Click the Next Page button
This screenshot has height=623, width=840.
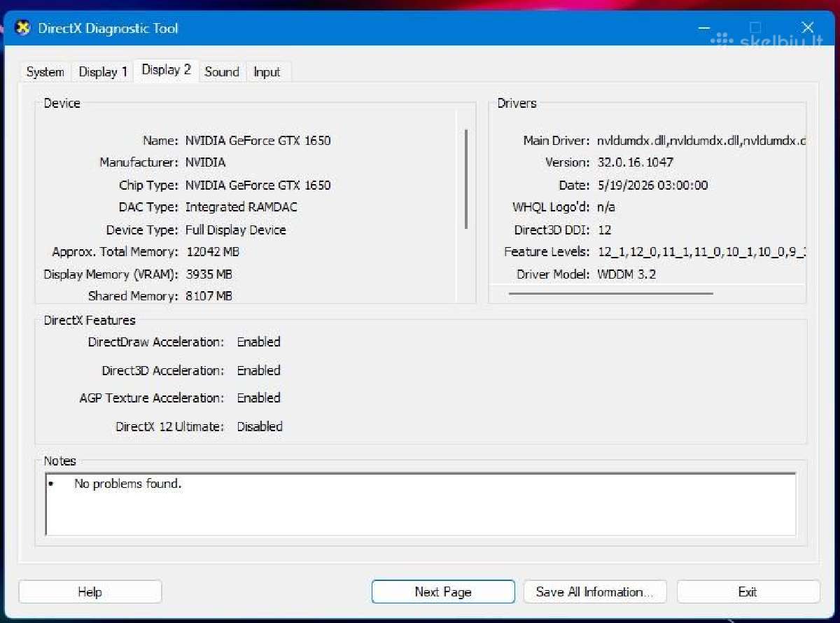point(443,592)
